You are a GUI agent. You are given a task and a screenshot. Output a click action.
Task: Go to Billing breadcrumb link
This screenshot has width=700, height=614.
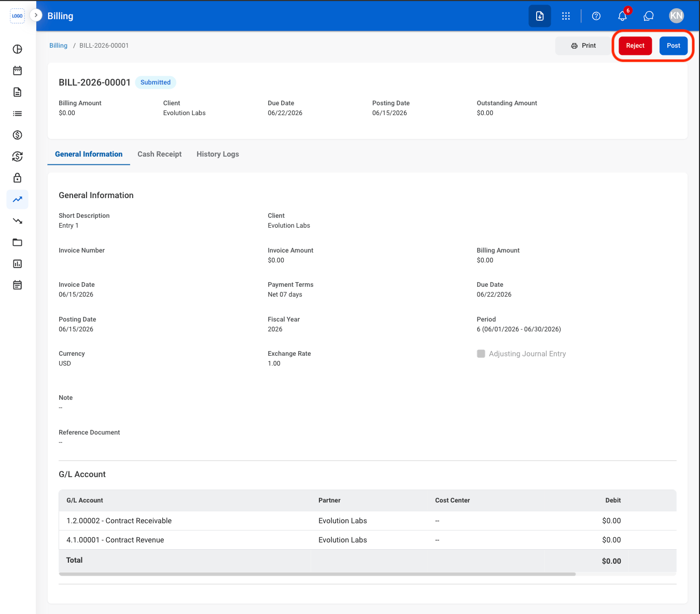pos(58,46)
